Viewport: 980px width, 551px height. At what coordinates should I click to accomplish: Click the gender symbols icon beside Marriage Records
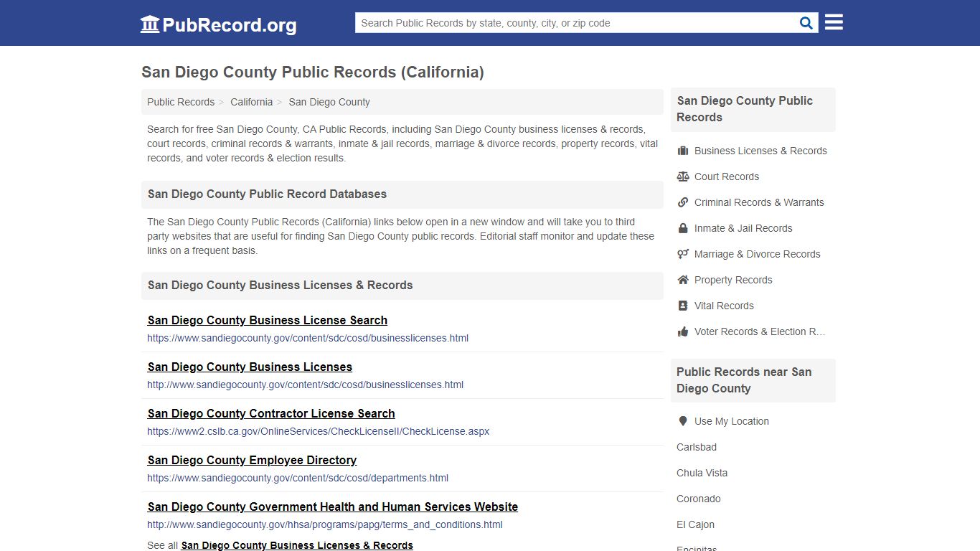click(683, 254)
